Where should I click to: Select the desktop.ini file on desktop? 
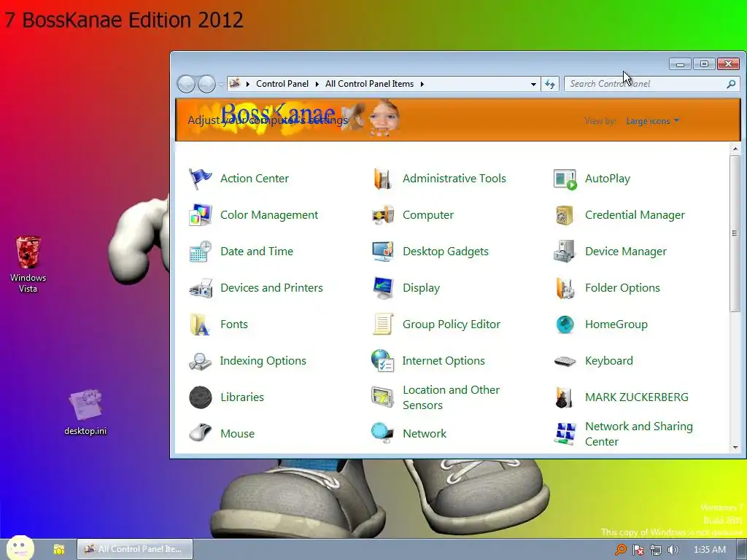(x=86, y=413)
